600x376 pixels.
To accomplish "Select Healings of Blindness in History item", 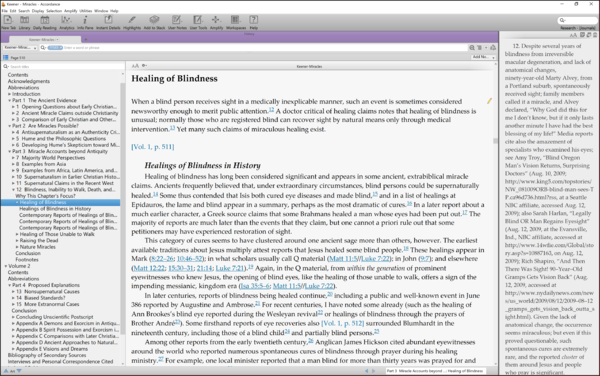I will point(55,209).
